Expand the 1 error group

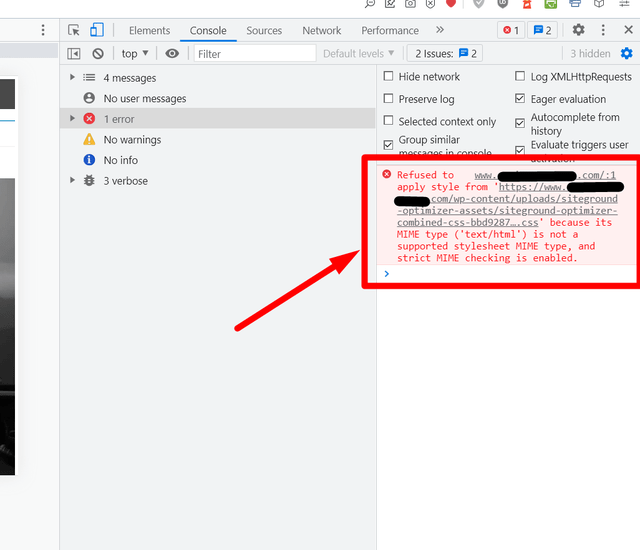(x=72, y=118)
